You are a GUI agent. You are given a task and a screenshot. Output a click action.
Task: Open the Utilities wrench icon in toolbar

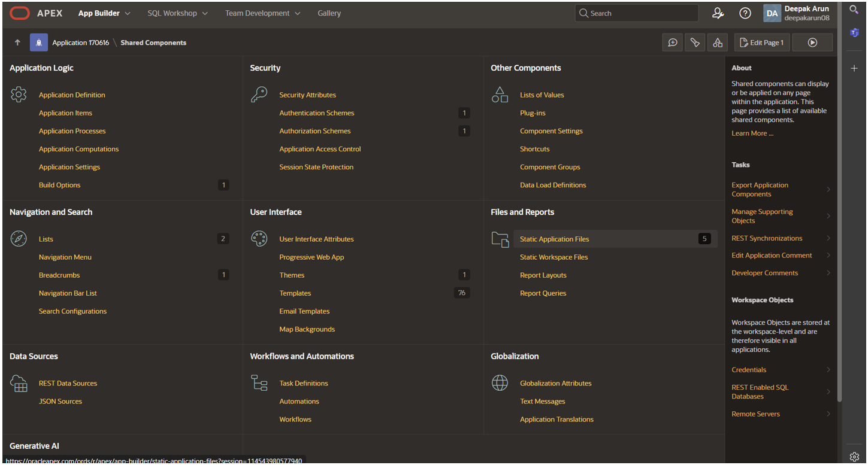tap(695, 42)
